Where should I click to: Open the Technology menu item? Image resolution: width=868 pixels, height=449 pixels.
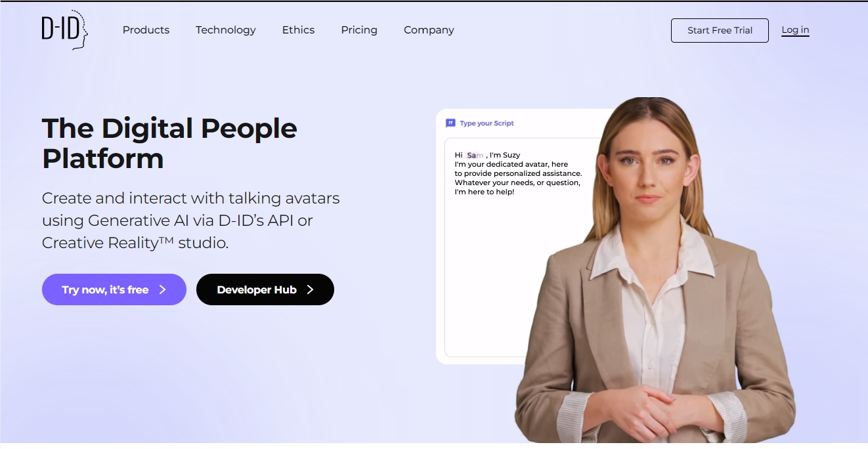[226, 30]
